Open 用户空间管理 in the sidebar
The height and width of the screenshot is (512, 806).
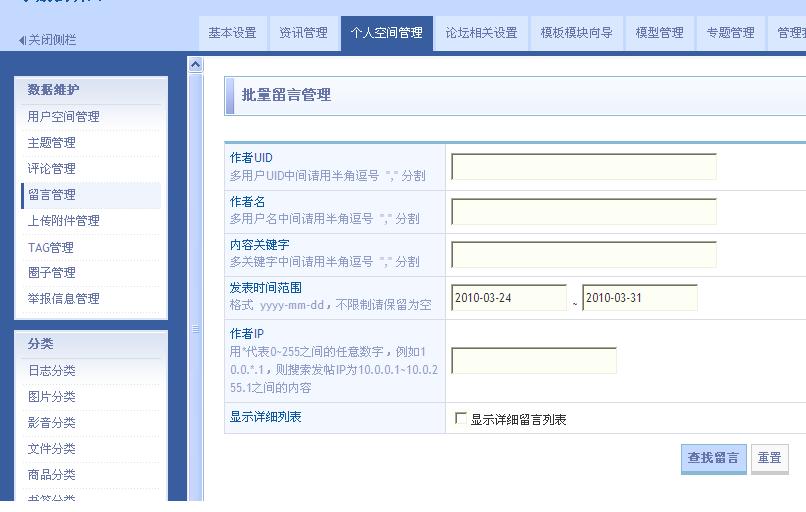[63, 117]
